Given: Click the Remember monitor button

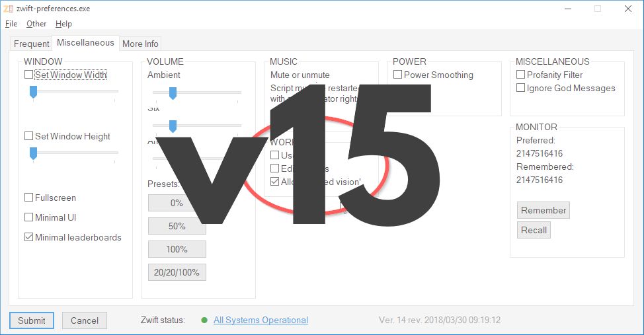Looking at the screenshot, I should 543,210.
